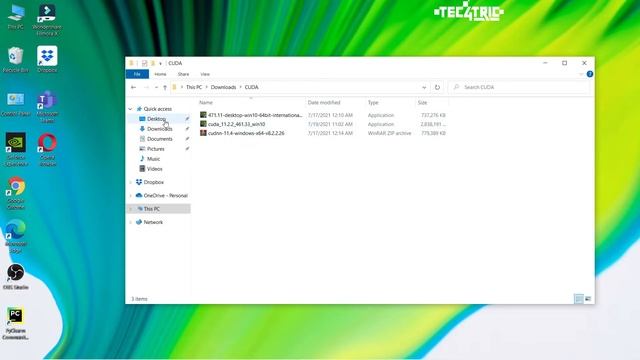
Task: Expand the Dropbox tree node
Action: (x=130, y=182)
